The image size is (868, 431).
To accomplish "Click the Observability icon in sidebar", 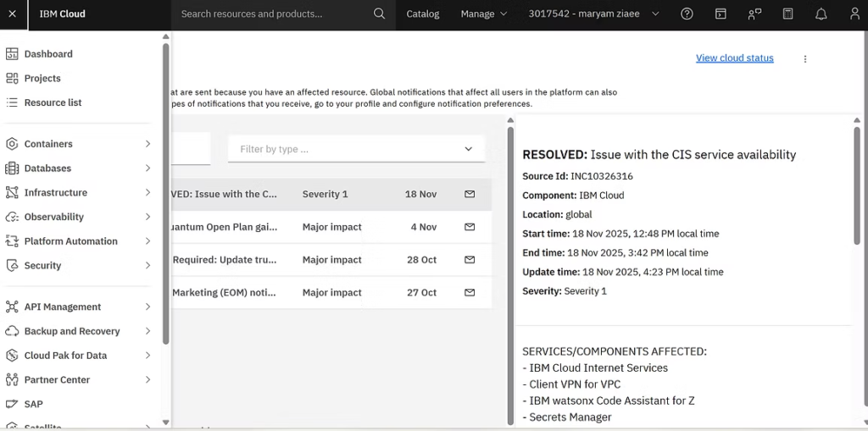I will point(12,217).
